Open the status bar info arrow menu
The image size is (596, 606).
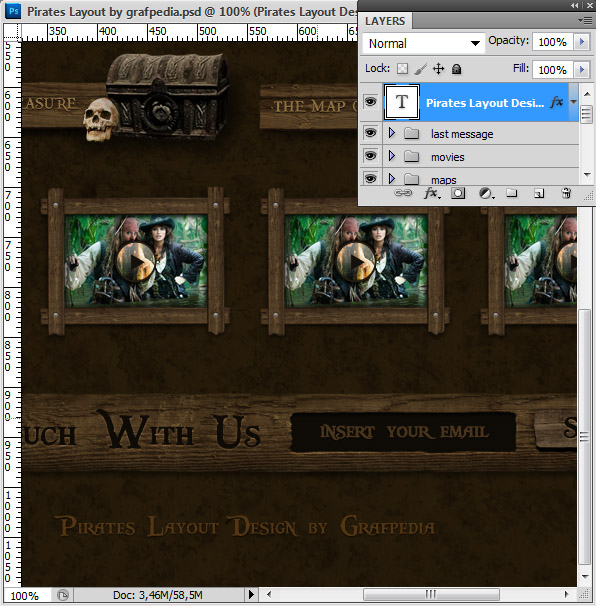point(251,594)
